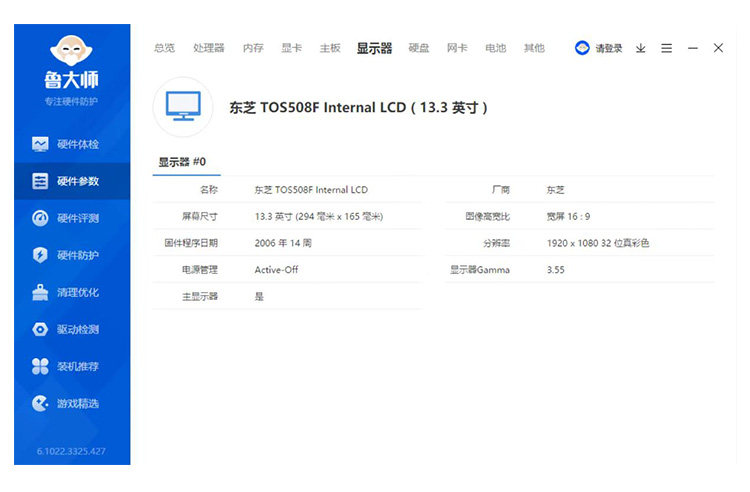Switch to the 其他 tab

point(534,48)
